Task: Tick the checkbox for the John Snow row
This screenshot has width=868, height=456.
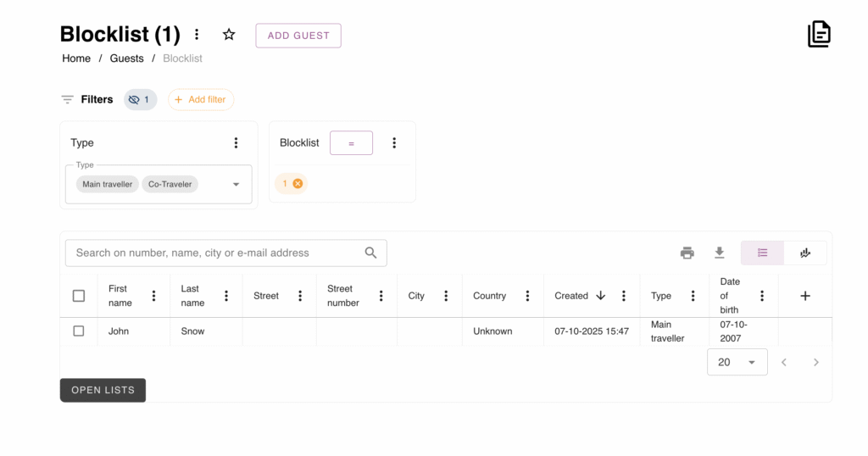Action: click(x=79, y=331)
